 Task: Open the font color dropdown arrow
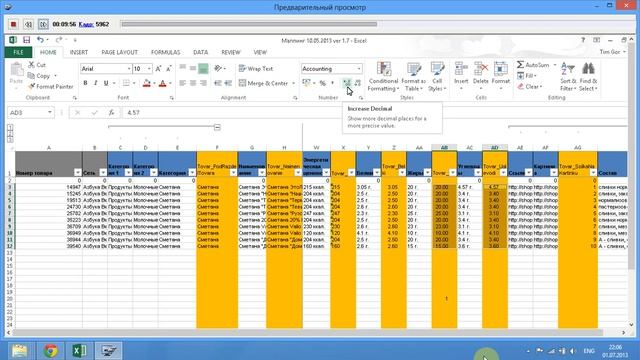coord(170,83)
